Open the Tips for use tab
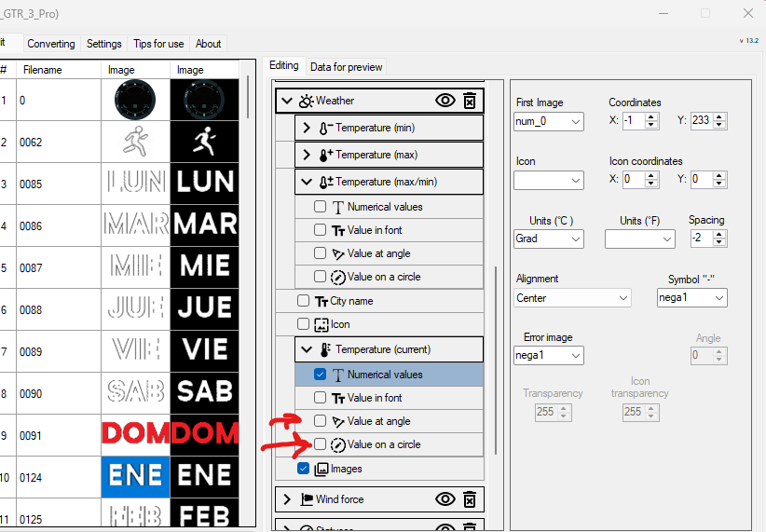Screen dimensions: 766x532 158,44
